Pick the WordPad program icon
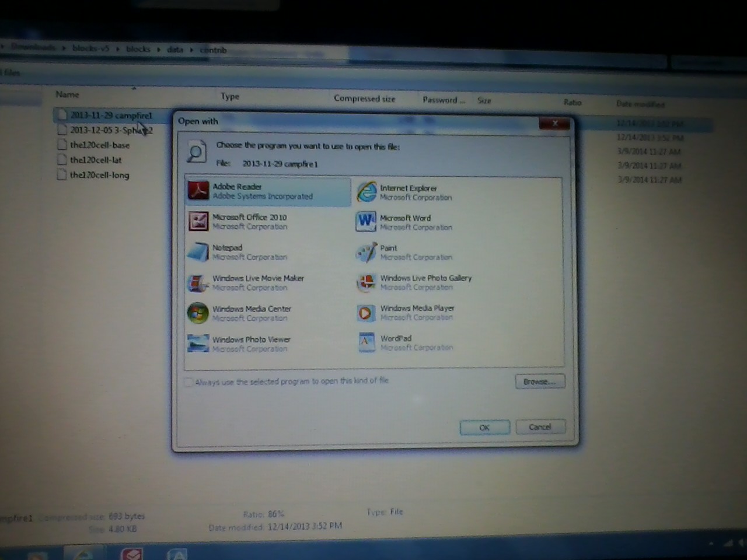 (366, 342)
